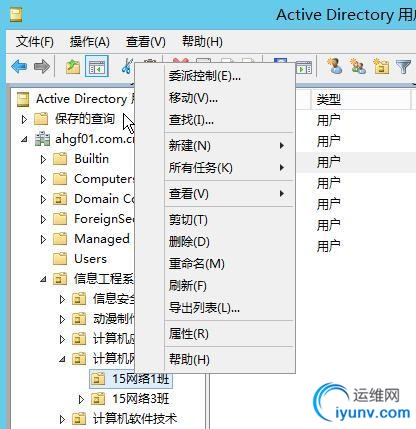416x429 pixels.
Task: Click the folder icon beside 保存的查询
Action: (41, 119)
